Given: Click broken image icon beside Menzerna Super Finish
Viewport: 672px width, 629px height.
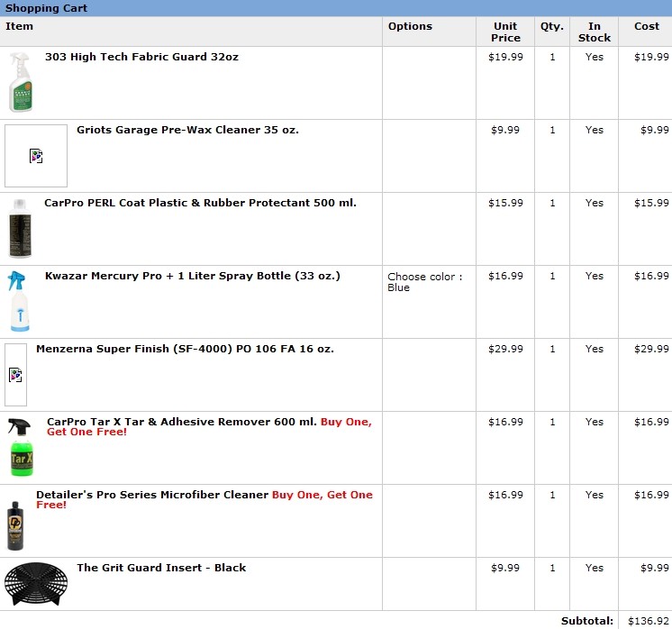Looking at the screenshot, I should point(15,375).
